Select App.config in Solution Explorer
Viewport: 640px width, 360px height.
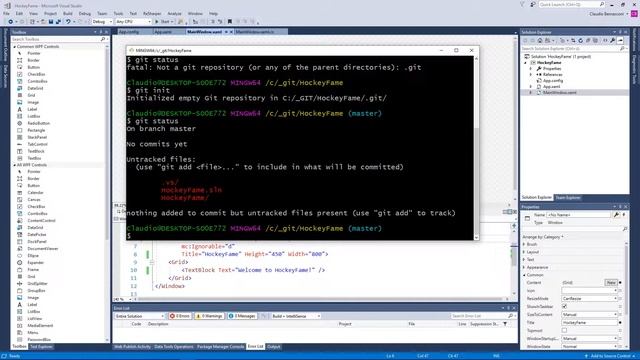point(553,81)
